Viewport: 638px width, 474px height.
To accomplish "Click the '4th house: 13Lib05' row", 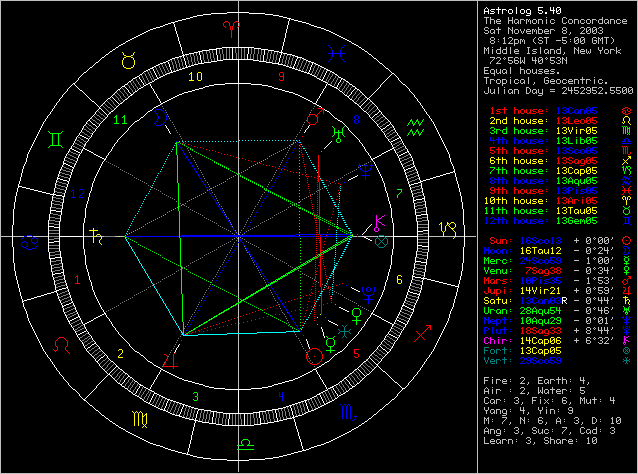I will [560, 141].
